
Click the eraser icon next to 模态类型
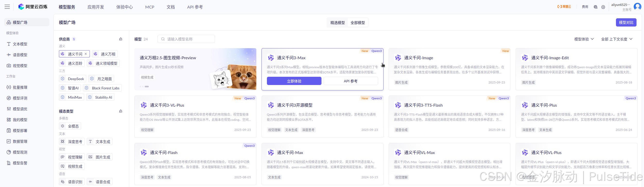pyautogui.click(x=121, y=111)
